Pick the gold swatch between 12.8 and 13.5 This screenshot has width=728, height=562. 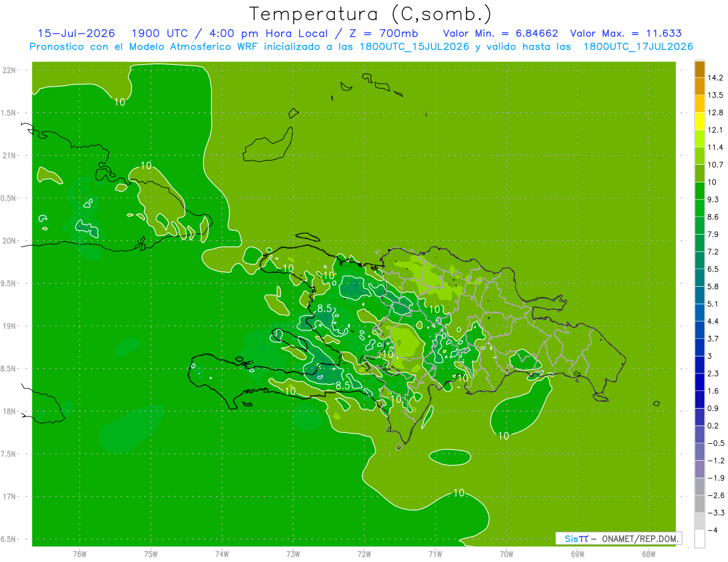click(699, 104)
